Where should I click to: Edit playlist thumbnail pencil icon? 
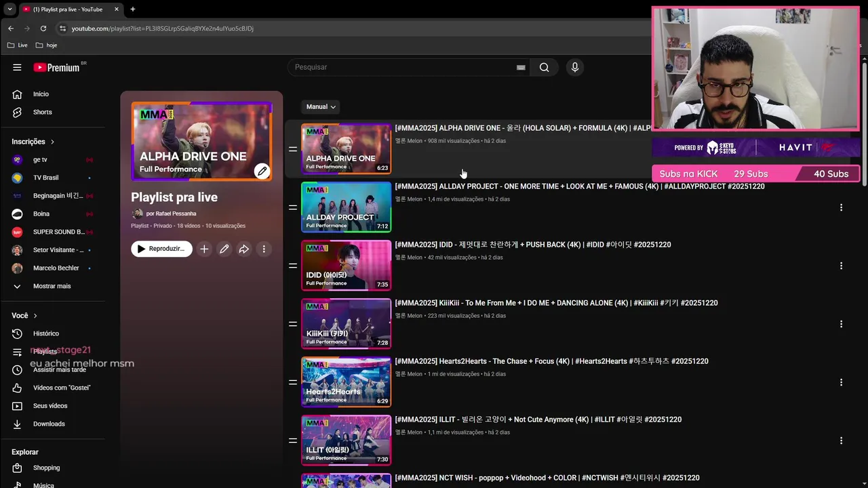(x=262, y=171)
